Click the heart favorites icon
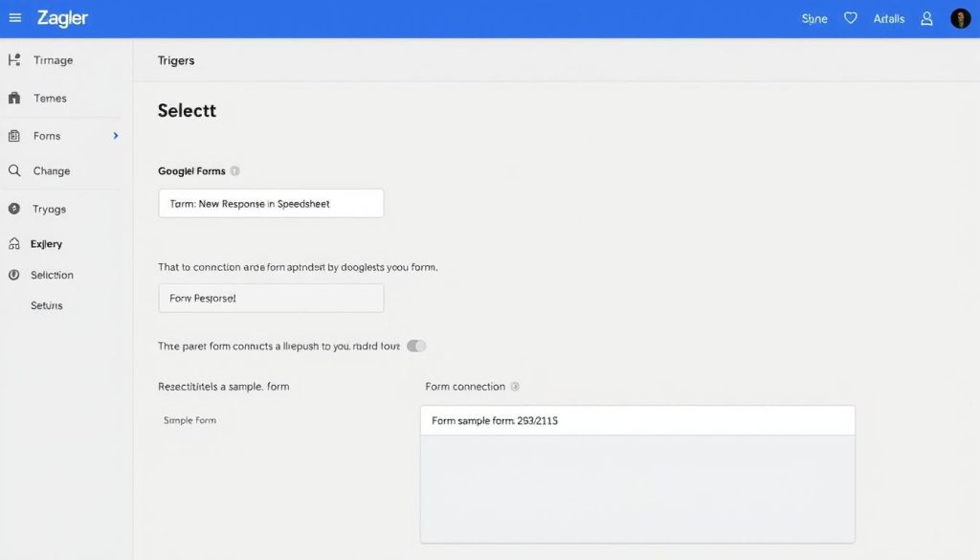Viewport: 980px width, 560px height. (851, 18)
